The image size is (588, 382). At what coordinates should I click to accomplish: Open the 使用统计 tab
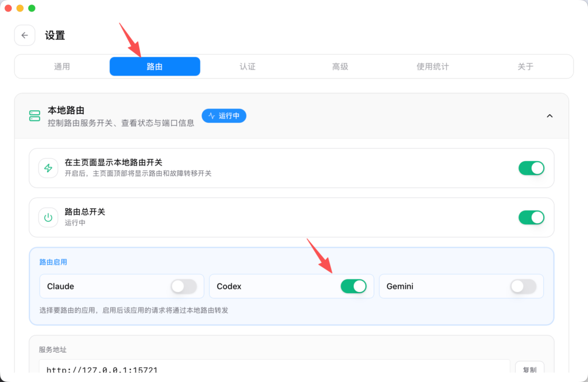pyautogui.click(x=433, y=67)
